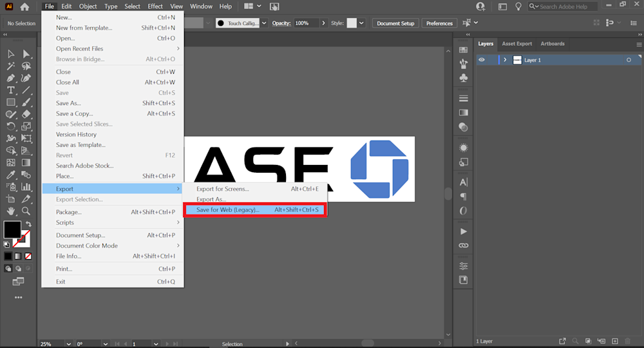Set default fill and stroke

[x=6, y=244]
